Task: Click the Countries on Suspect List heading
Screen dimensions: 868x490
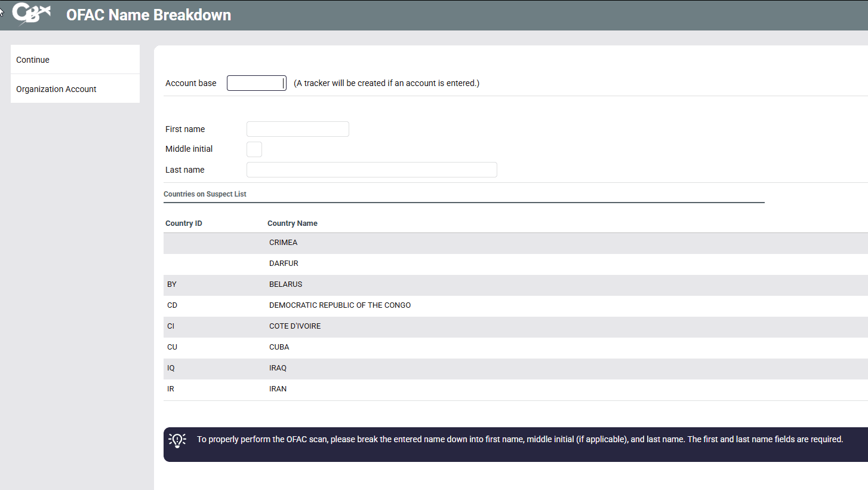Action: [205, 194]
